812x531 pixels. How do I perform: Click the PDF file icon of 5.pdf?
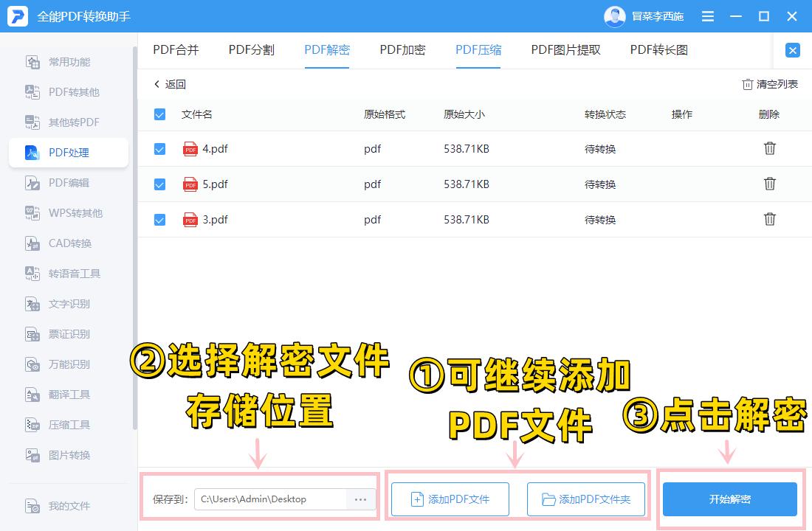click(x=190, y=184)
